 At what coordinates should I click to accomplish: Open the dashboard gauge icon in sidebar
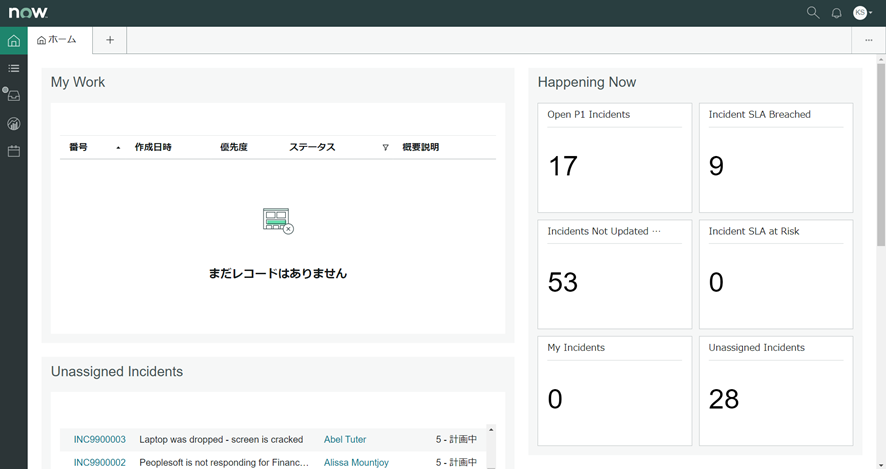coord(14,124)
